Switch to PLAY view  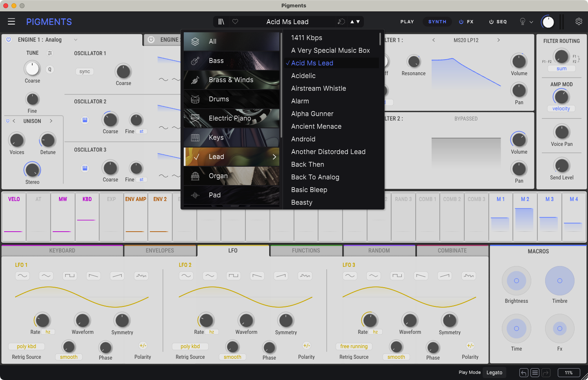407,22
